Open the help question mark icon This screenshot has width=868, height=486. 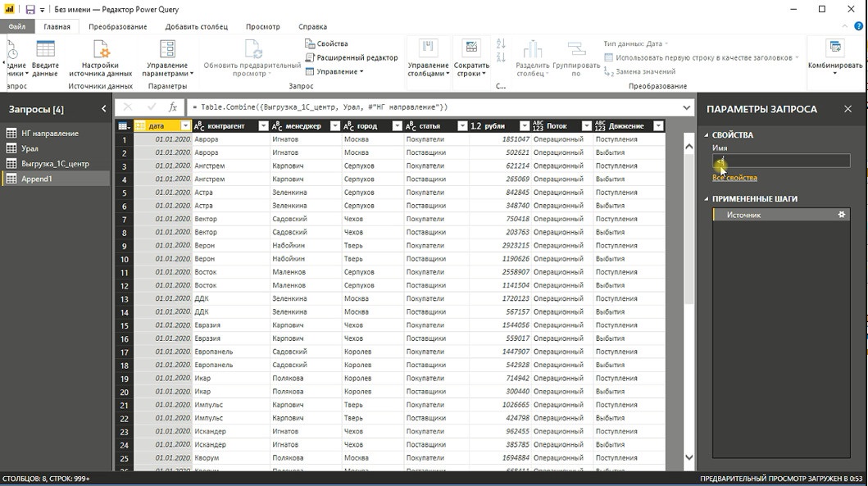click(859, 26)
